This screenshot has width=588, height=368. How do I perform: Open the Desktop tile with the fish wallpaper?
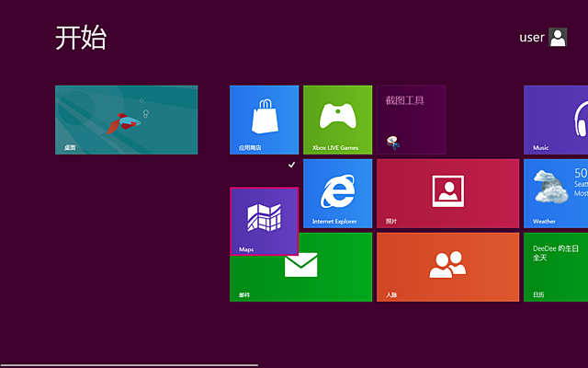[x=127, y=120]
